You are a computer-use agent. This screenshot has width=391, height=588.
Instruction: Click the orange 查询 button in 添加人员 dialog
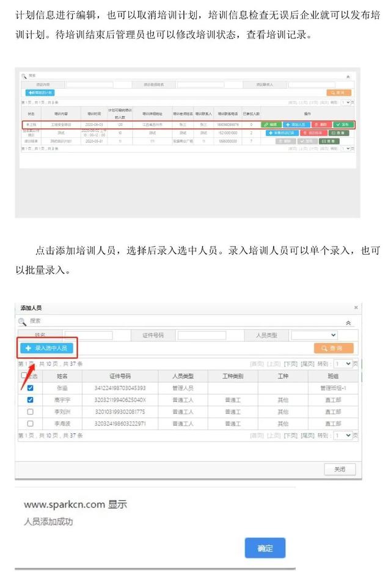[334, 348]
